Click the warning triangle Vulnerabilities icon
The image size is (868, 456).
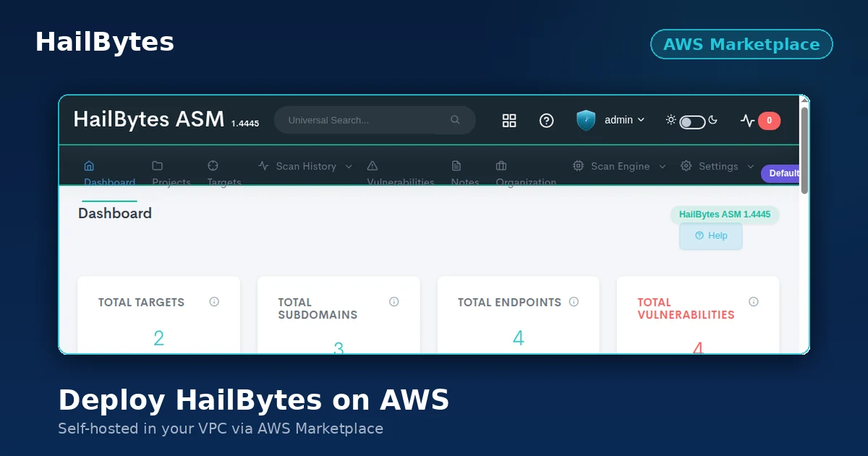373,166
